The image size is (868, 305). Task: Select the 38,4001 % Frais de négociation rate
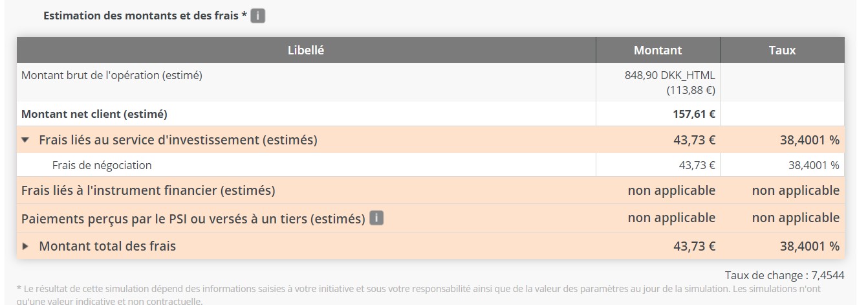click(814, 165)
